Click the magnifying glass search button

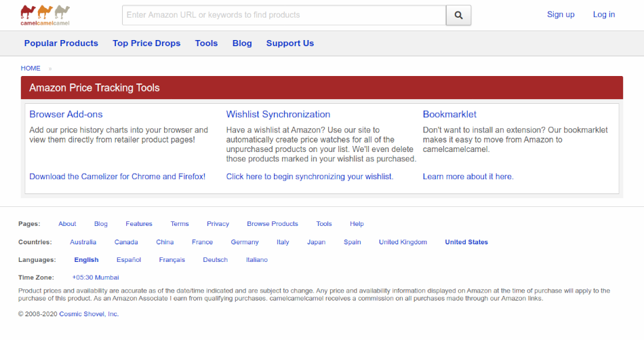click(458, 15)
